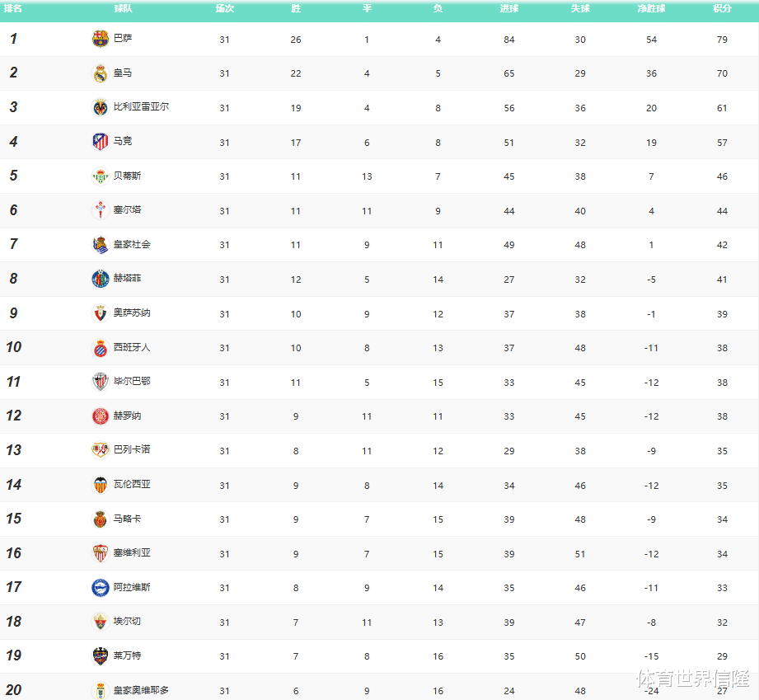Click the Levante crest icon
The image size is (759, 700).
click(100, 656)
